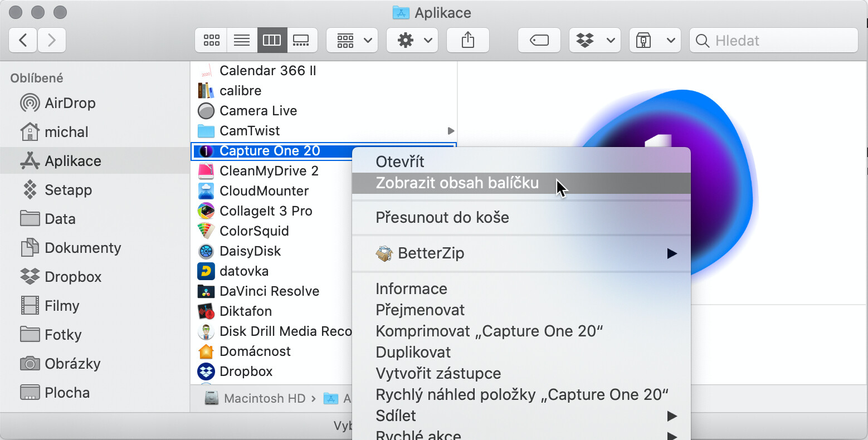The image size is (868, 440).
Task: Open the Dropbox toolbar dropdown
Action: coord(595,40)
